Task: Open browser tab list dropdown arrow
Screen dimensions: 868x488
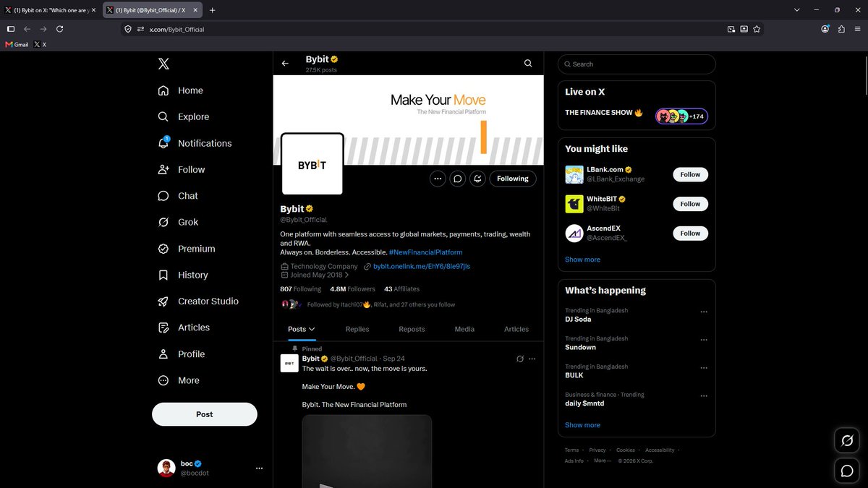Action: (x=796, y=10)
